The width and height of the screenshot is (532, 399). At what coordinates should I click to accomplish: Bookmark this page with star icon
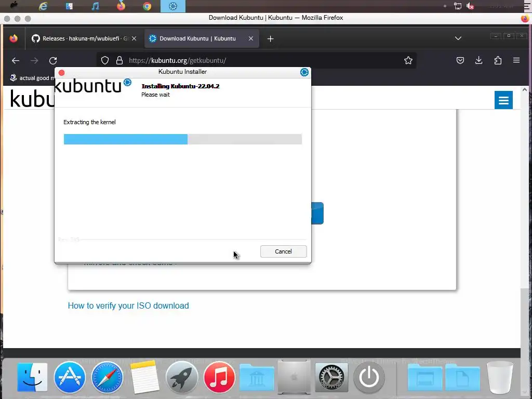pos(408,60)
